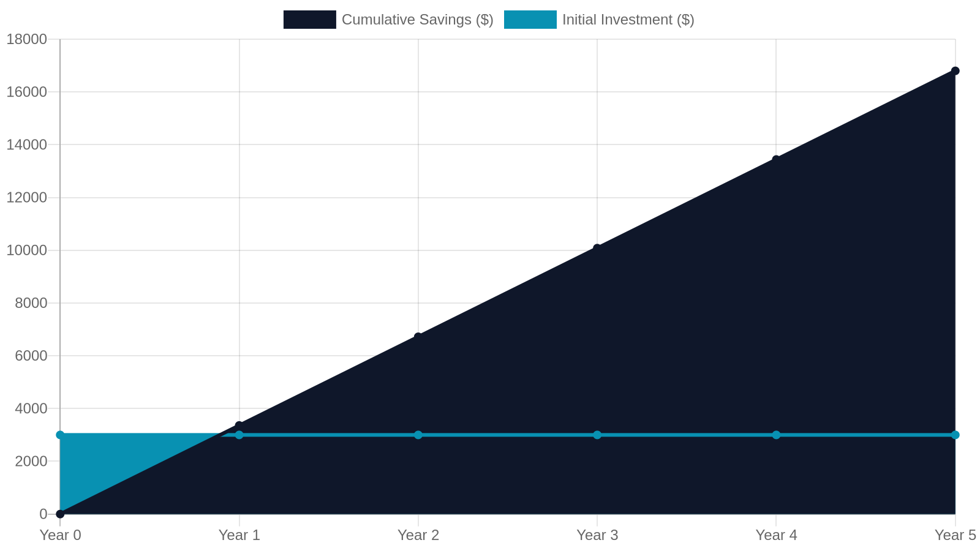Click the "4000" y-axis value
The image size is (980, 551).
(31, 408)
